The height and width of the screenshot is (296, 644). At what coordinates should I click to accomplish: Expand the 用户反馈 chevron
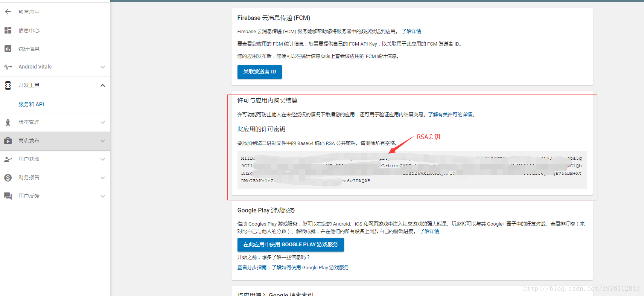coord(103,196)
